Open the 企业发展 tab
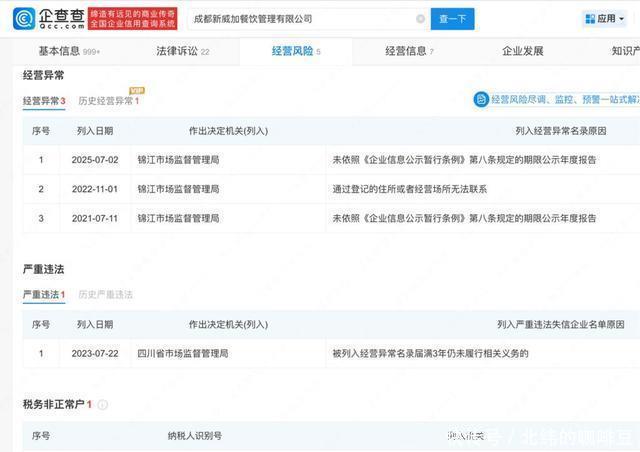 pyautogui.click(x=522, y=51)
